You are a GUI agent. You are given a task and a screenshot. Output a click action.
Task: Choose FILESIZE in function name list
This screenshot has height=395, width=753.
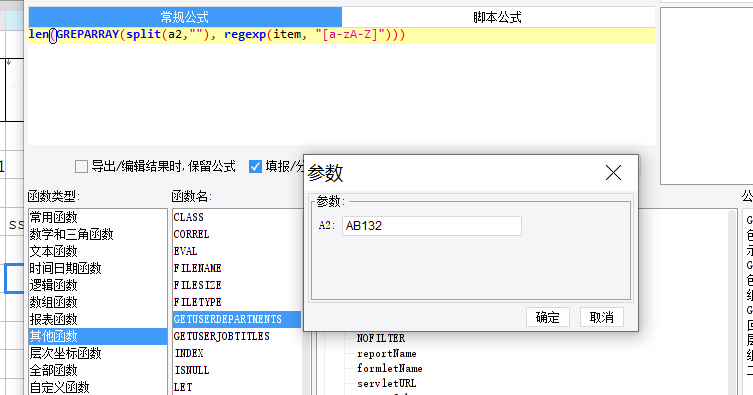tap(237, 285)
